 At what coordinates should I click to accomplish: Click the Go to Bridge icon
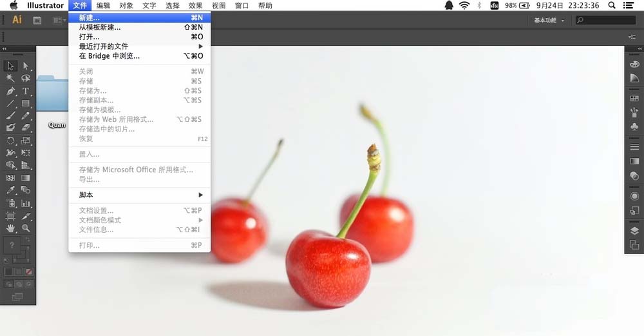coord(37,20)
